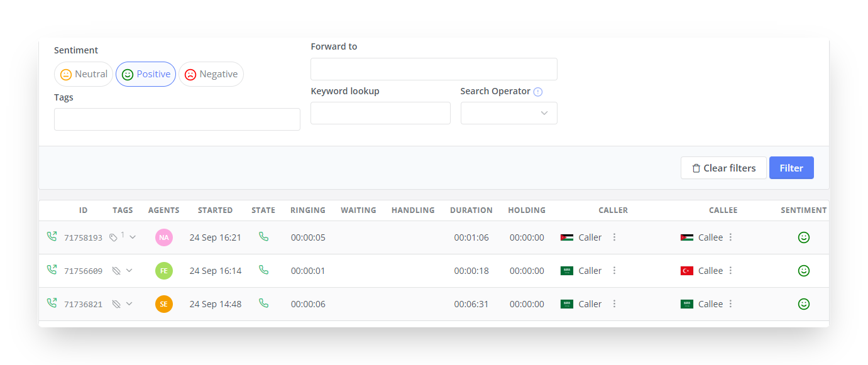Open callee options menu for call 71756609

tap(730, 271)
